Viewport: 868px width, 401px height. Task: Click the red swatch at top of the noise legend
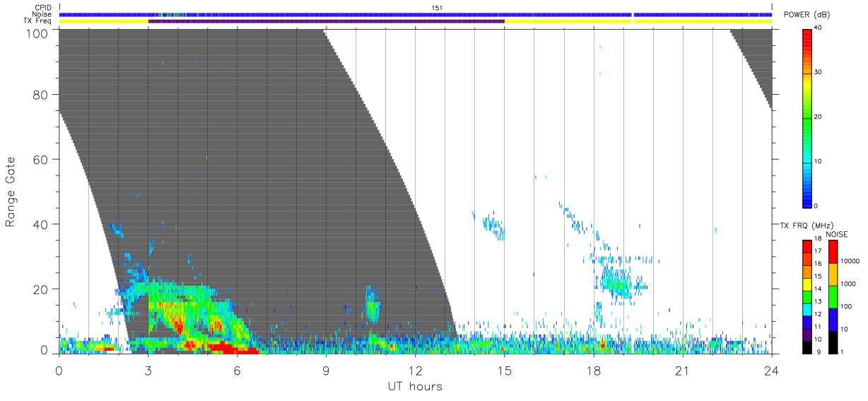click(x=833, y=252)
